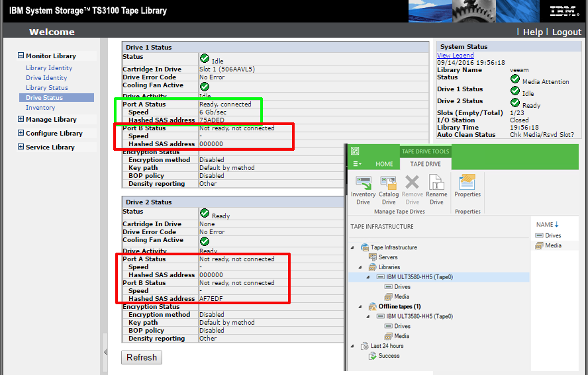Click the Drive 2 Status panel header
588x375 pixels.
233,202
